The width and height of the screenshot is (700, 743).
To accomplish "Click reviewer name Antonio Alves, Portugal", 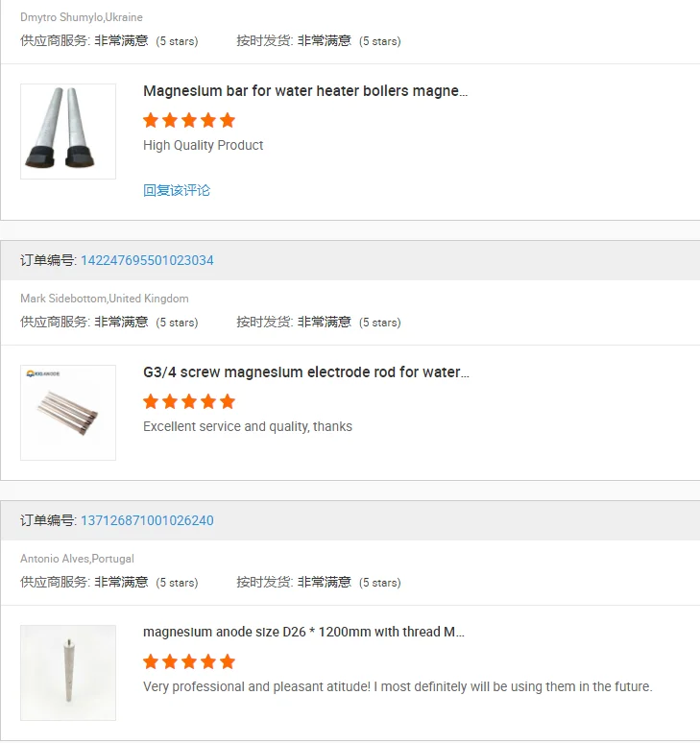I will [77, 559].
